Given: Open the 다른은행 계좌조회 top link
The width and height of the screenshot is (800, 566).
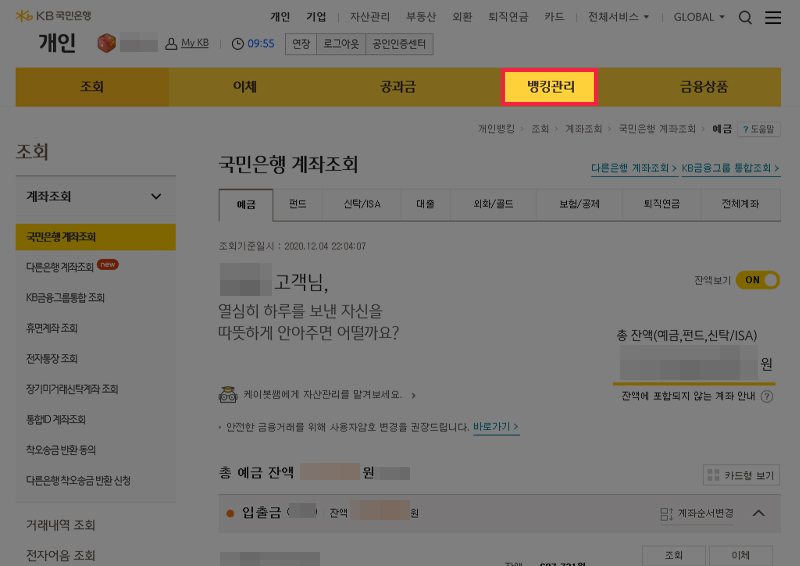Looking at the screenshot, I should [634, 168].
